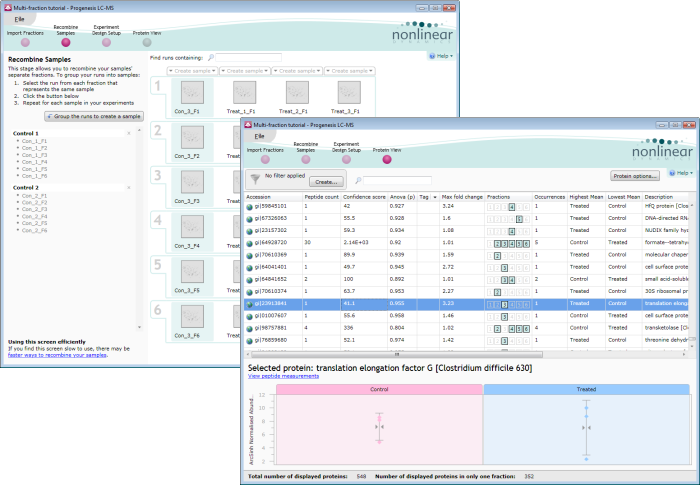
Task: Open Help dropdown in Protein View window
Action: pos(681,173)
